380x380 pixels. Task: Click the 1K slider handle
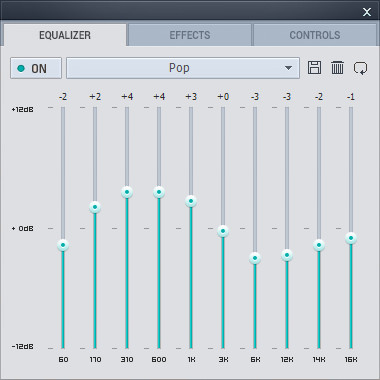191,201
